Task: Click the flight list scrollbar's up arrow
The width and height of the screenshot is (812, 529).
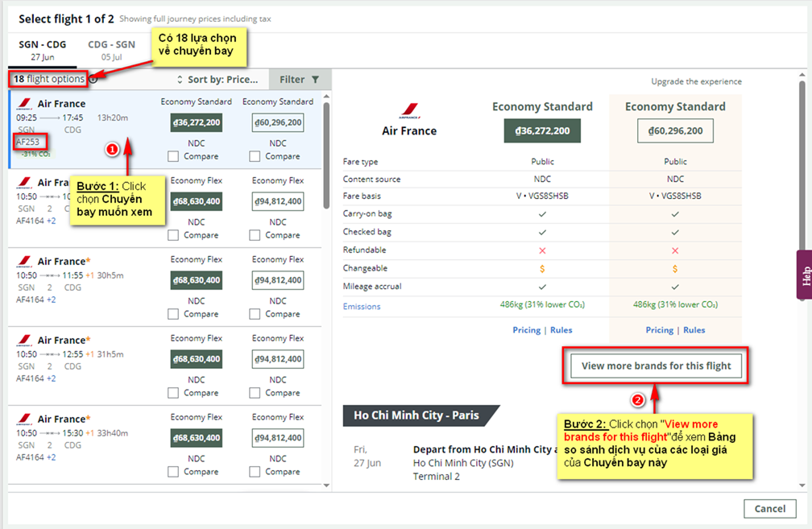Action: tap(326, 97)
